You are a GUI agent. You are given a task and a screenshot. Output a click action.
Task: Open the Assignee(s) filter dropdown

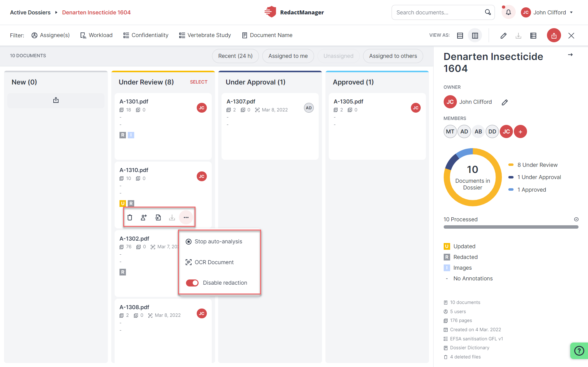(x=51, y=35)
